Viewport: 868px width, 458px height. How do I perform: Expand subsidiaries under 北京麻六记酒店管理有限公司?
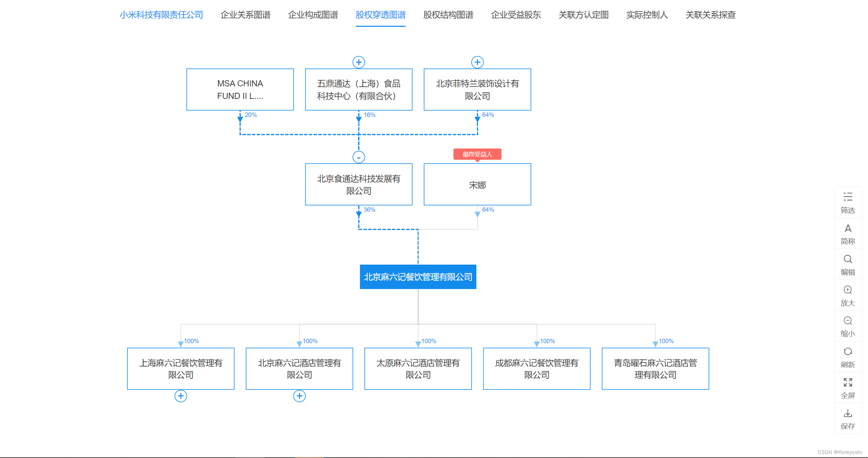click(x=299, y=396)
